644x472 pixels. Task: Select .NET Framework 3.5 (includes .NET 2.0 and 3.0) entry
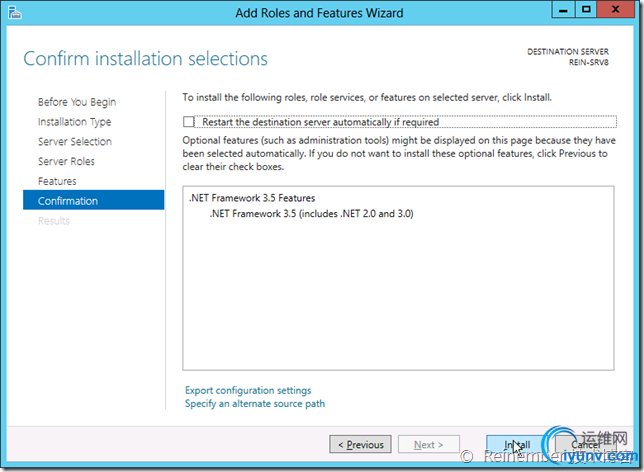(311, 214)
